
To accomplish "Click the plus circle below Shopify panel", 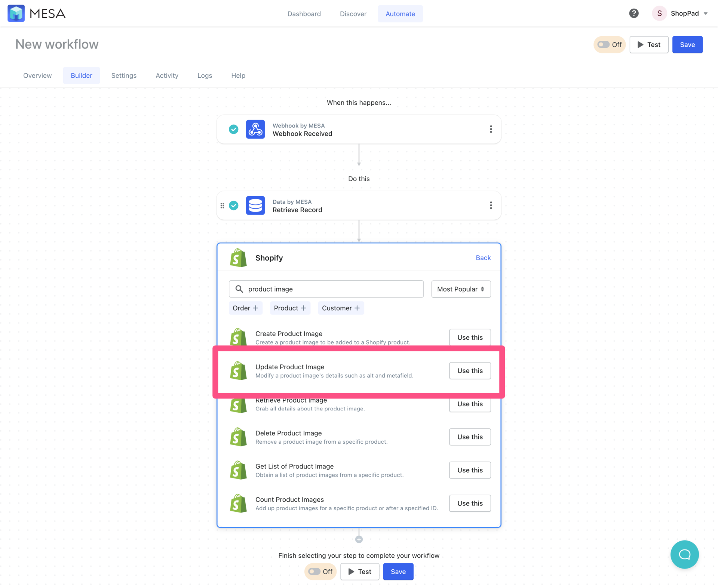I will click(359, 539).
